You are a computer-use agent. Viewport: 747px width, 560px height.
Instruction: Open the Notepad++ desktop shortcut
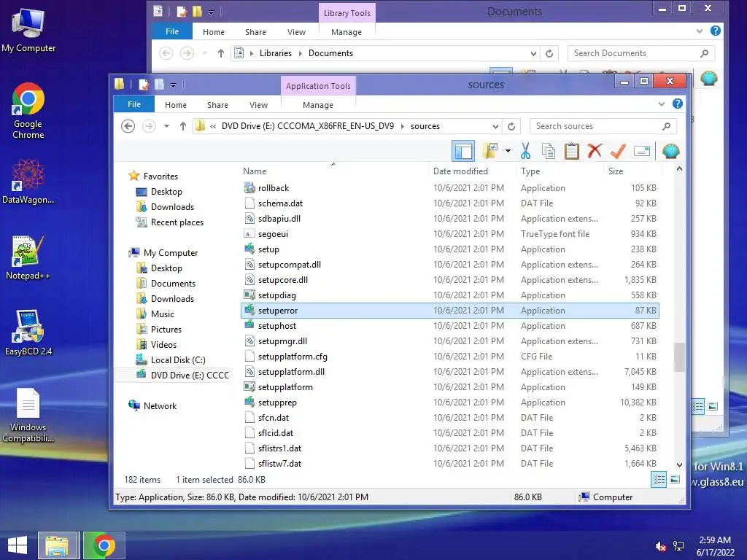[x=28, y=257]
